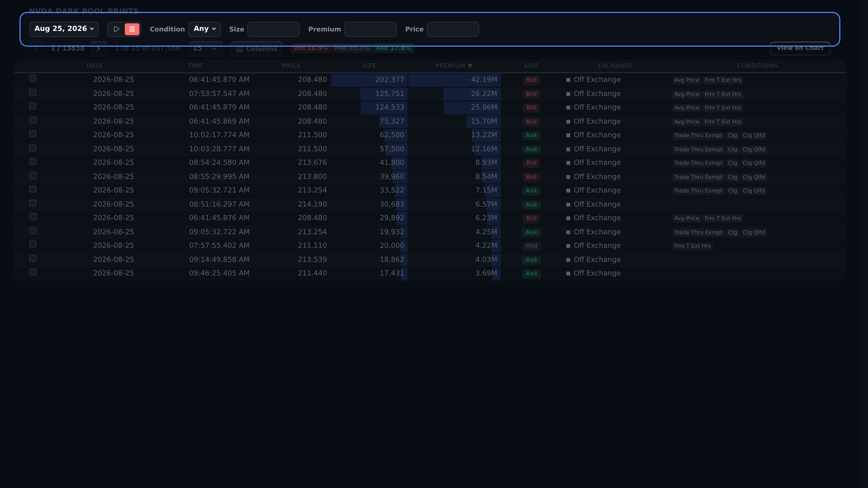Click the Ask 17.8% badge

(x=393, y=48)
